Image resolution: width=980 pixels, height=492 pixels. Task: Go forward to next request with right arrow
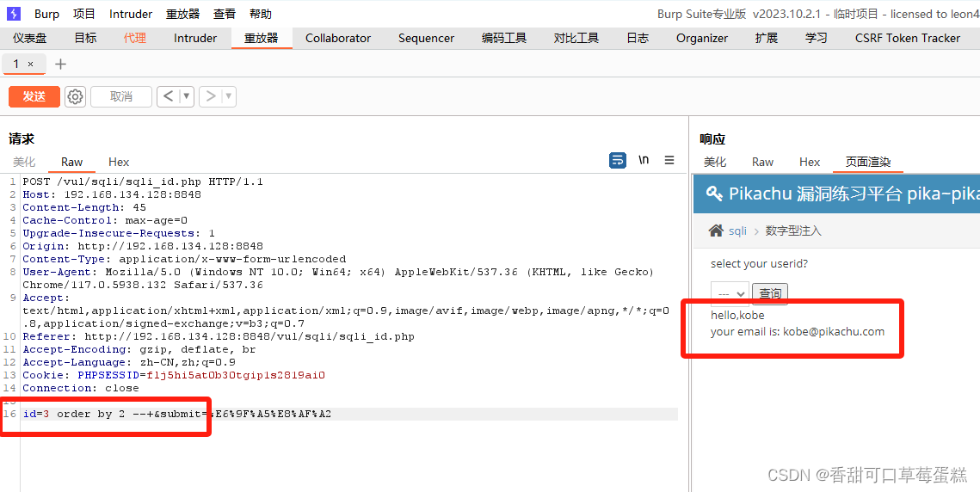click(x=211, y=96)
